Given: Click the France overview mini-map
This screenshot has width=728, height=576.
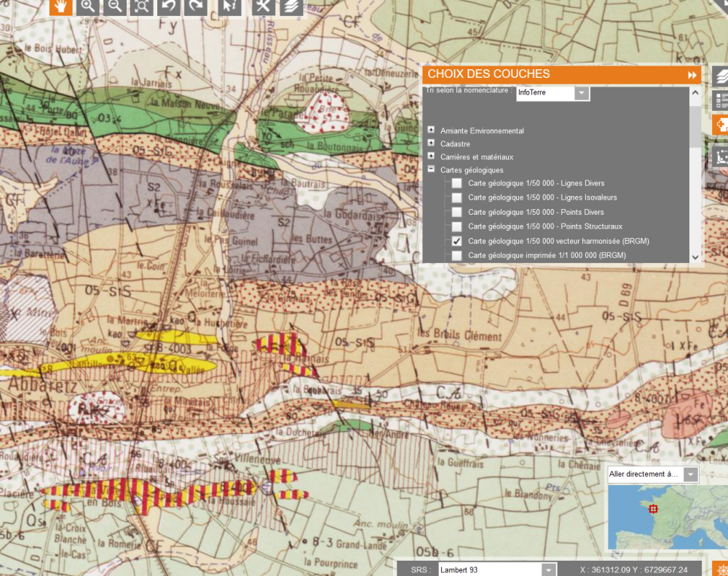Looking at the screenshot, I should click(666, 517).
